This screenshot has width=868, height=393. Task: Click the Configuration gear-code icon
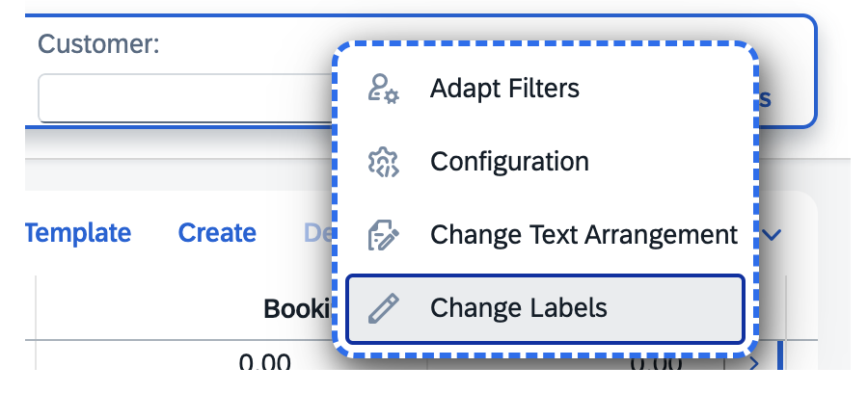pyautogui.click(x=384, y=162)
